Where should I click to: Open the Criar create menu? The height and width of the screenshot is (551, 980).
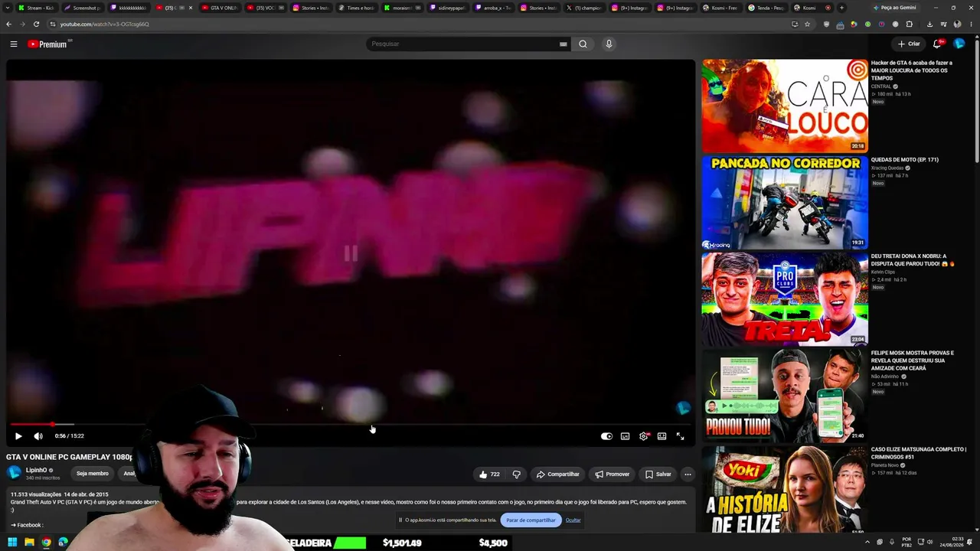909,44
